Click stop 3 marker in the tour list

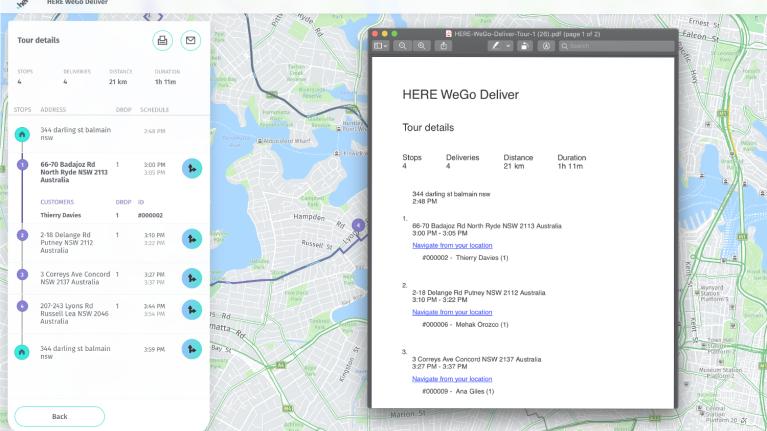click(x=22, y=274)
